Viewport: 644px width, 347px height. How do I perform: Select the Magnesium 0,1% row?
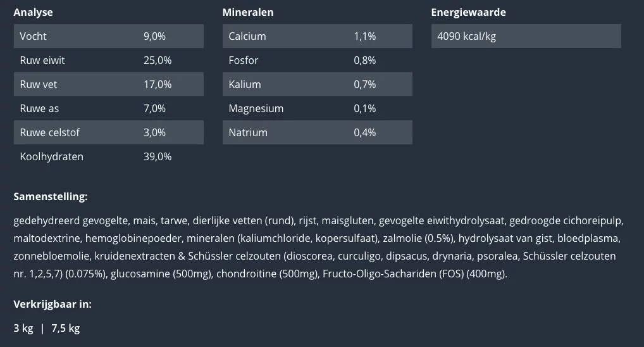(x=317, y=108)
